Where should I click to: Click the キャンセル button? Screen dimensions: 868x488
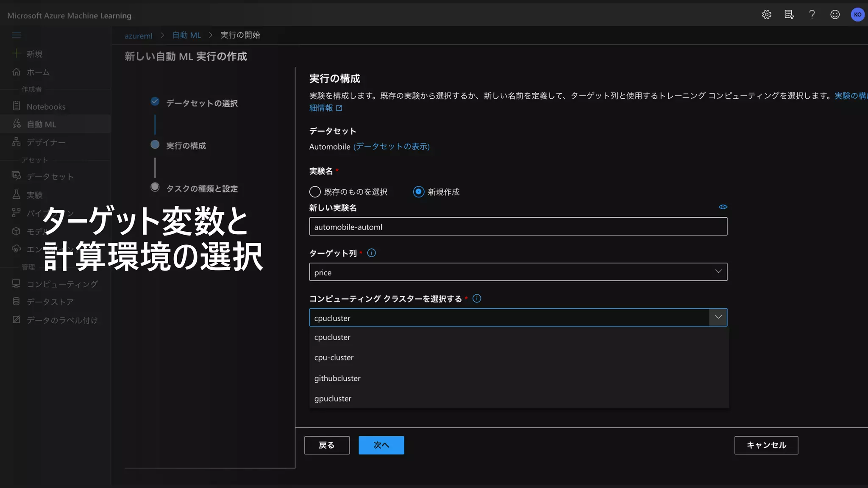766,445
